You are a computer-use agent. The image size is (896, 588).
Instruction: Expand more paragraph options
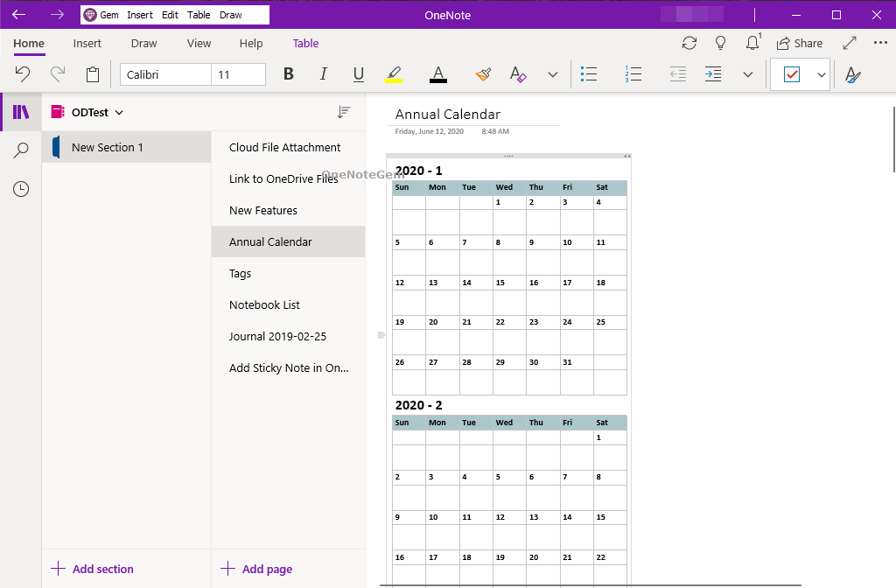pyautogui.click(x=747, y=75)
